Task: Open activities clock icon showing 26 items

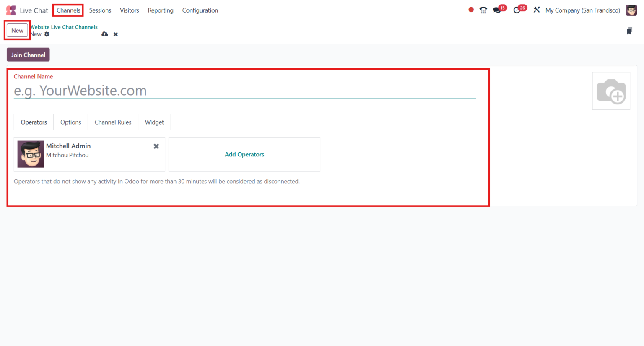Action: (x=517, y=9)
